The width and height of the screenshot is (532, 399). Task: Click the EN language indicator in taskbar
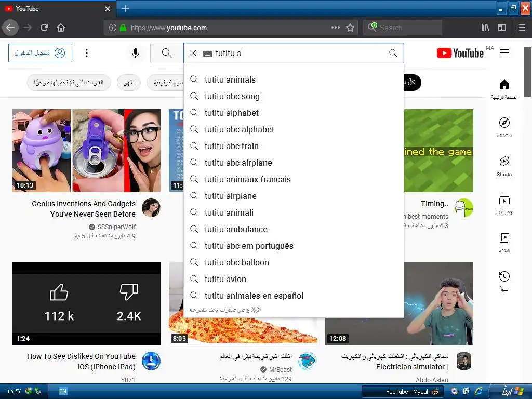coord(63,391)
